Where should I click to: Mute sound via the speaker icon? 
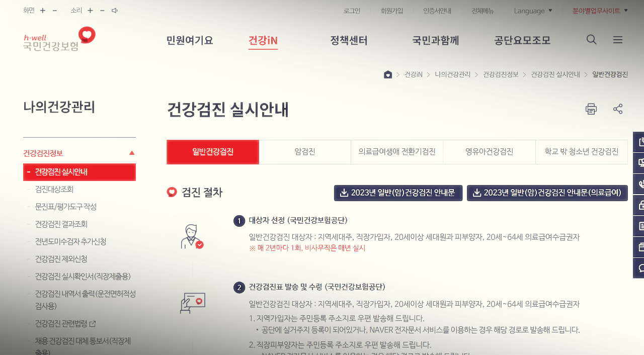tap(114, 10)
